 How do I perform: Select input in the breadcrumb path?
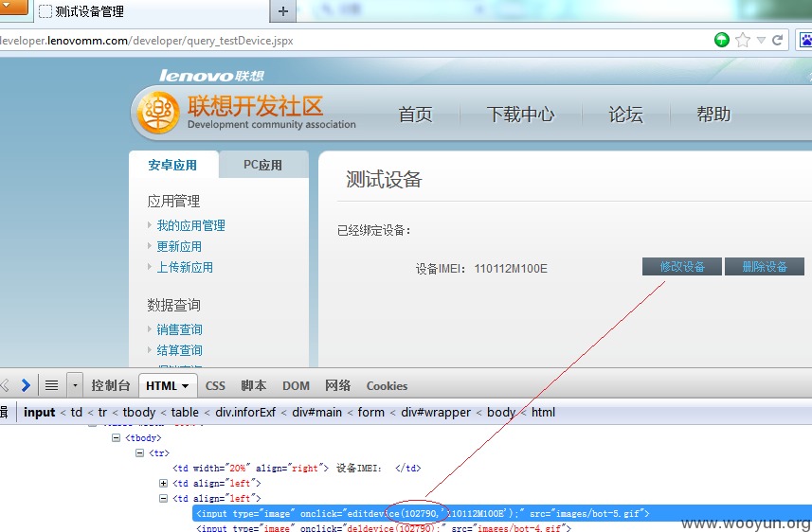40,413
